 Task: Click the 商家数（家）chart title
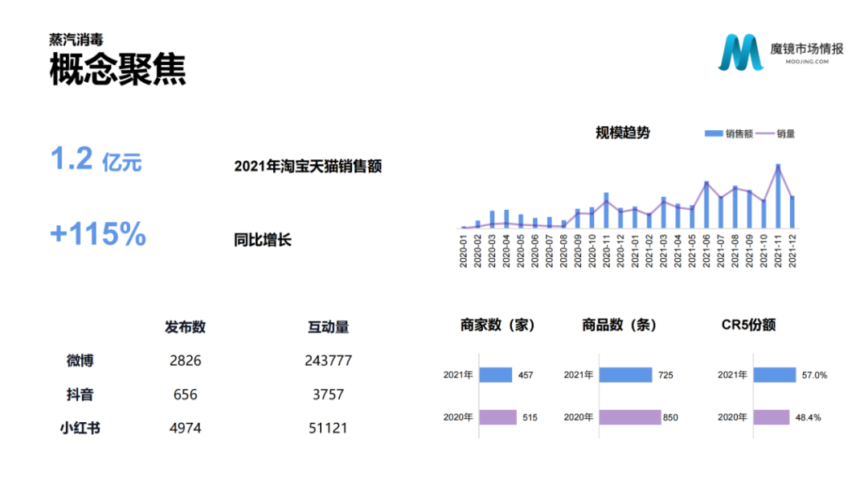(x=497, y=325)
